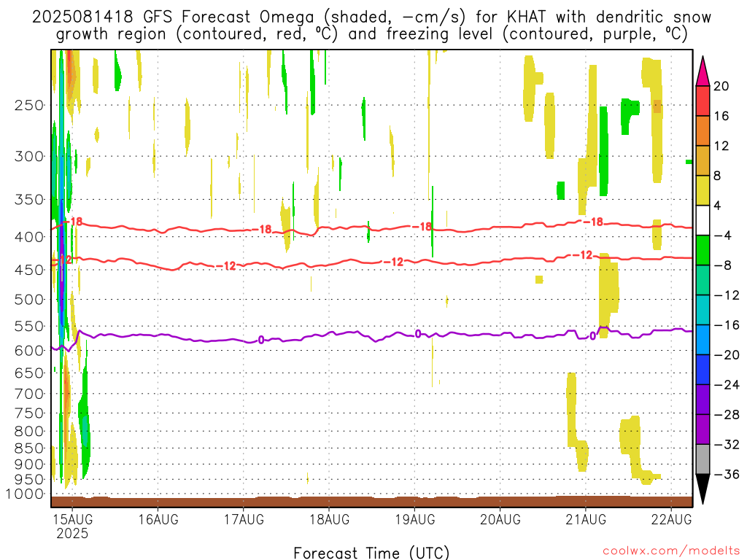
Task: Select the 550 pressure level label
Action: click(x=29, y=326)
